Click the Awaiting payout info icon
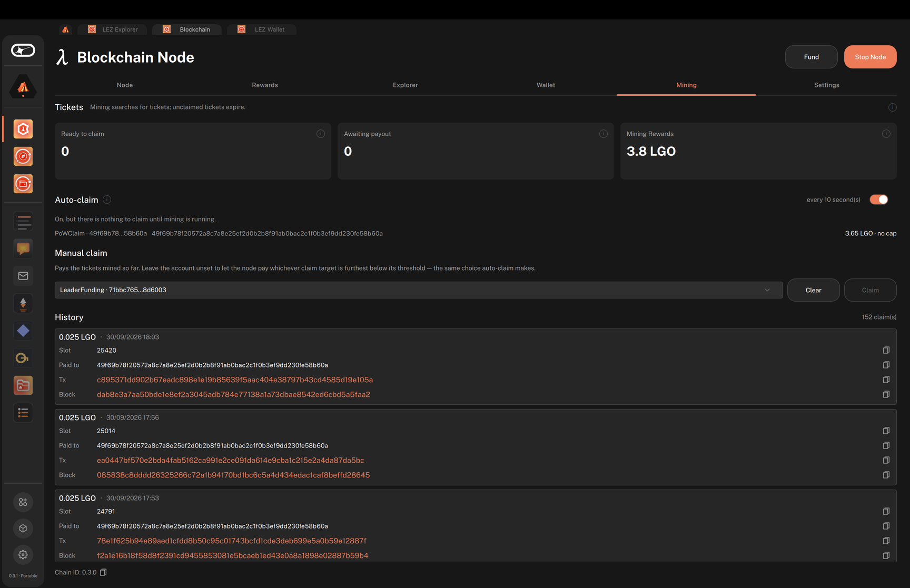Image resolution: width=910 pixels, height=588 pixels. [604, 134]
